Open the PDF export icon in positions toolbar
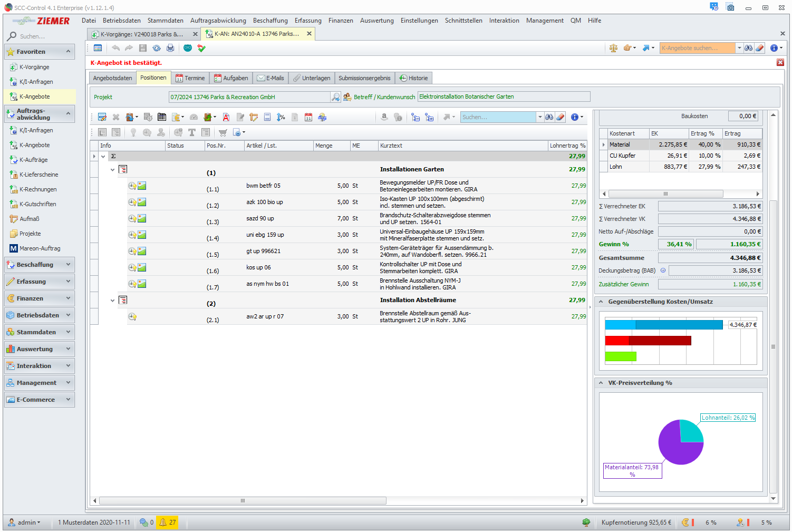The image size is (792, 532). (x=226, y=117)
